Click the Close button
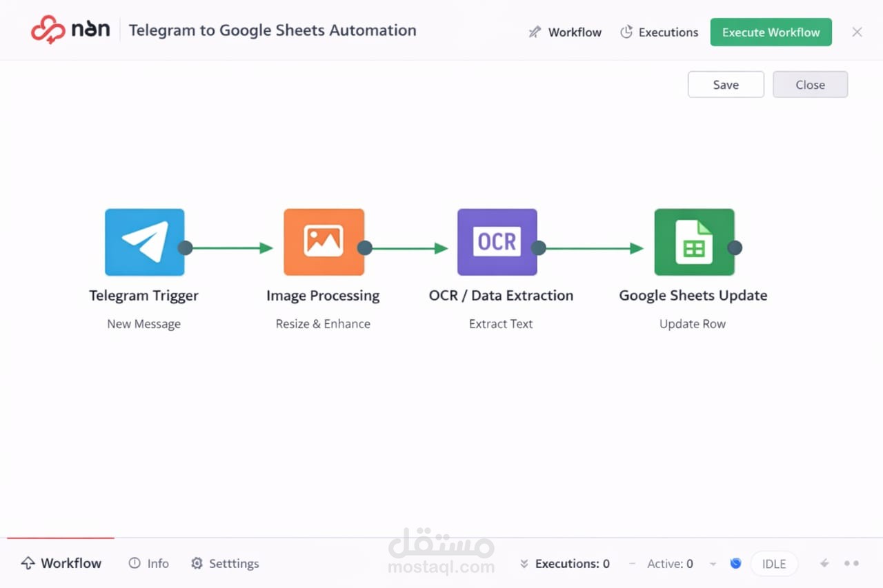Viewport: 883px width, 588px height. [x=810, y=84]
